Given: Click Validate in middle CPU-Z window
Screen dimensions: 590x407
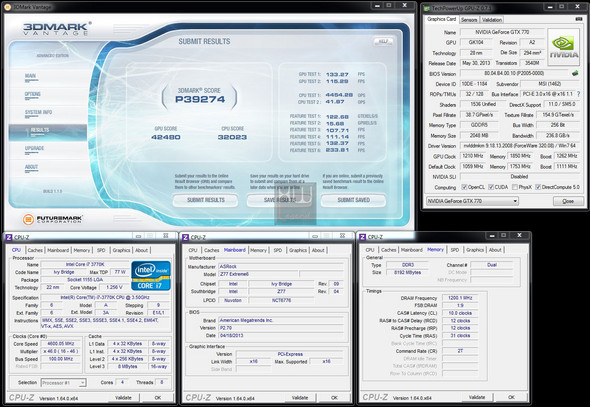Looking at the screenshot, I should pyautogui.click(x=300, y=397).
